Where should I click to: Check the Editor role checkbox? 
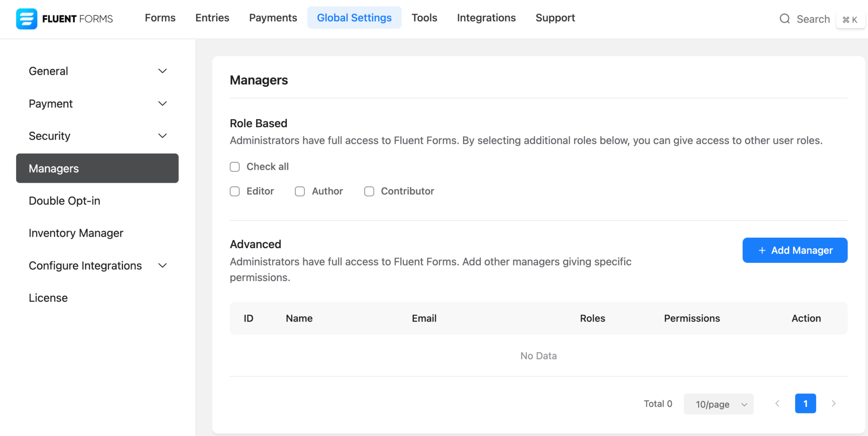[235, 191]
